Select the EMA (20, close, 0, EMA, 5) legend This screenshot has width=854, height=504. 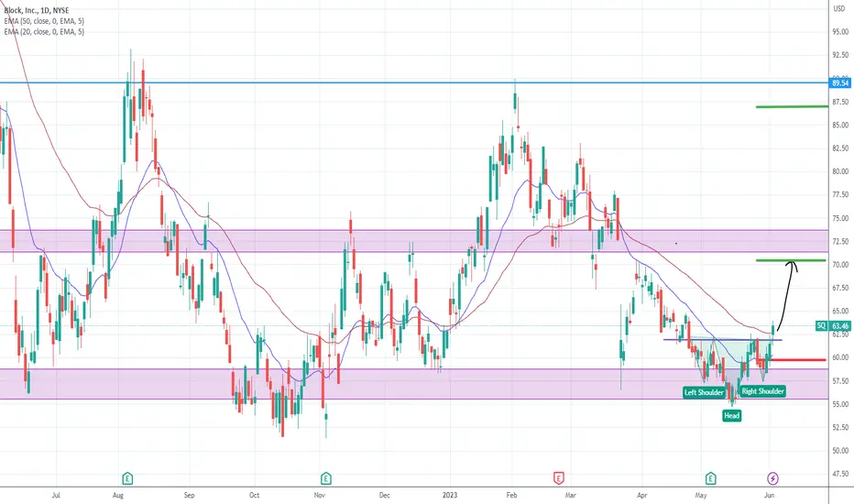tap(44, 31)
